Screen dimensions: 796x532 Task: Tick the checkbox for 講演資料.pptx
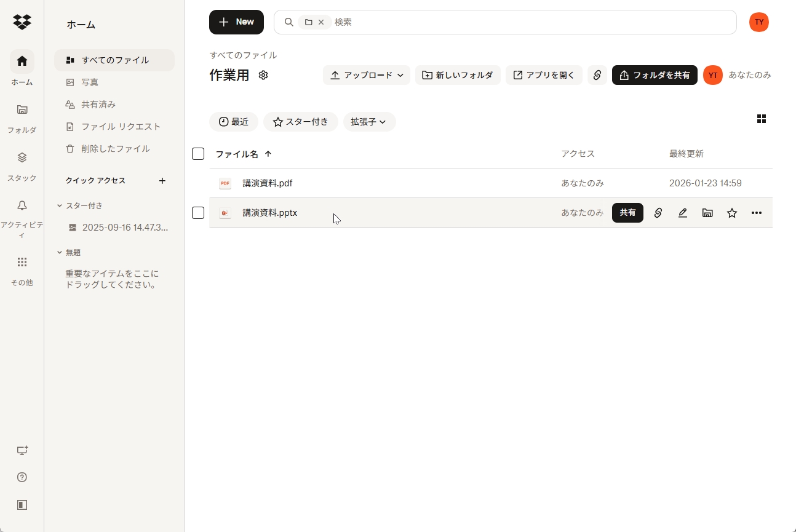tap(198, 213)
